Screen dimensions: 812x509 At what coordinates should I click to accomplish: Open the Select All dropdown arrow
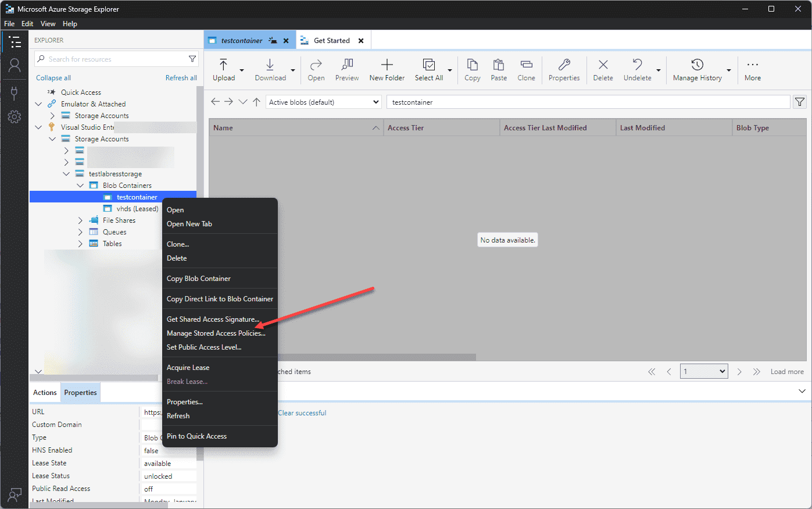coord(449,70)
